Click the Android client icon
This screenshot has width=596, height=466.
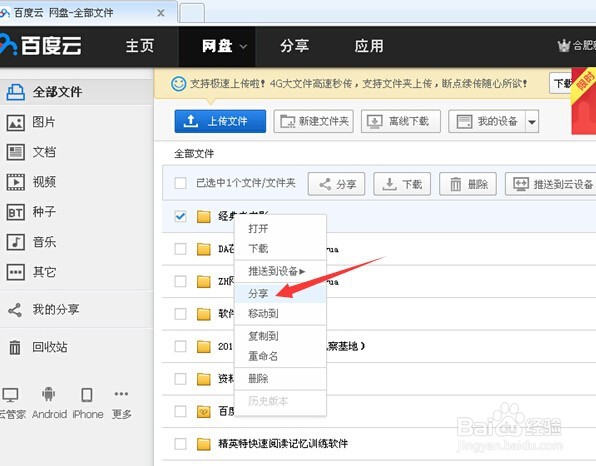tap(48, 395)
